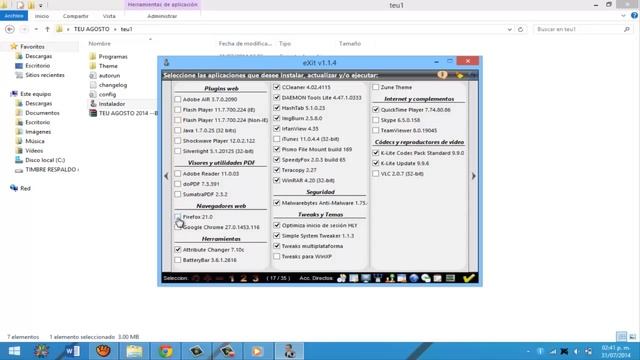This screenshot has height=360, width=640.
Task: Switch Explorer to large icons view
Action: point(632,337)
